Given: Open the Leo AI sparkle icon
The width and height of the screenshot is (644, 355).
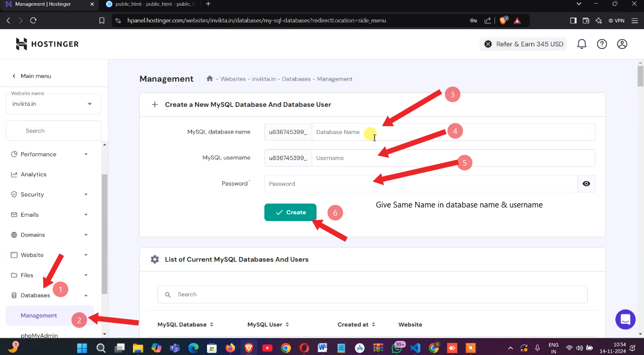Looking at the screenshot, I should coord(598,21).
